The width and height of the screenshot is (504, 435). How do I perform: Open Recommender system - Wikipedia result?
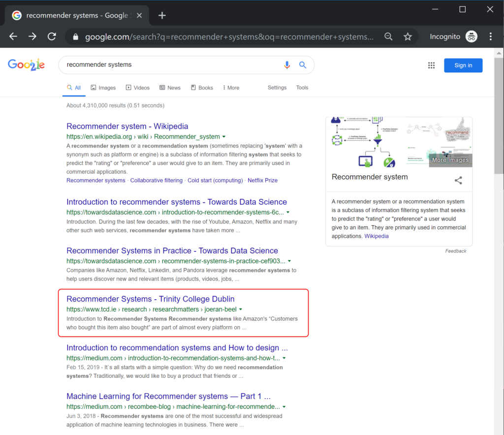[127, 126]
